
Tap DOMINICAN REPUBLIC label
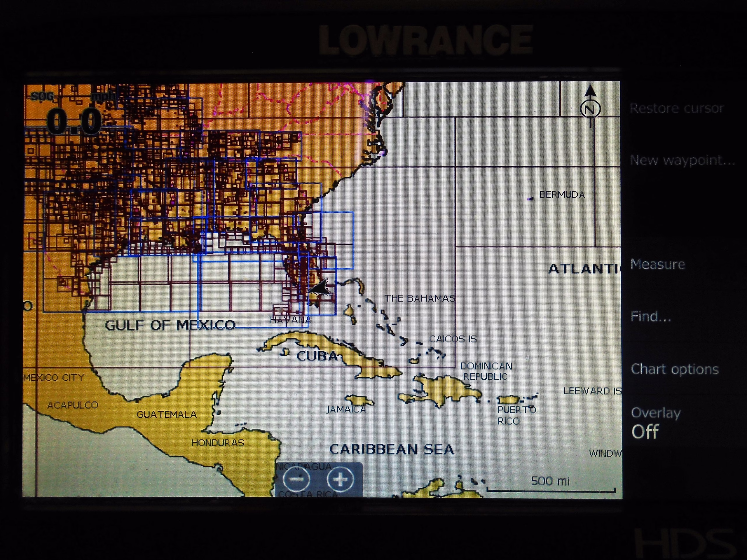(486, 371)
